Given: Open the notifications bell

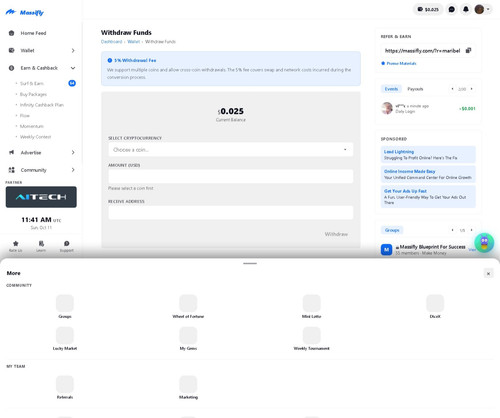Looking at the screenshot, I should click(x=466, y=9).
